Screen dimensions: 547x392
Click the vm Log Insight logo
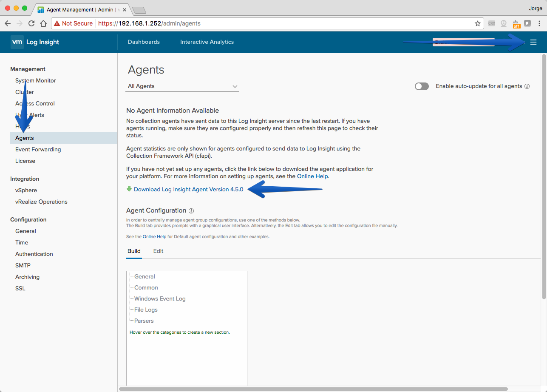[x=35, y=42]
